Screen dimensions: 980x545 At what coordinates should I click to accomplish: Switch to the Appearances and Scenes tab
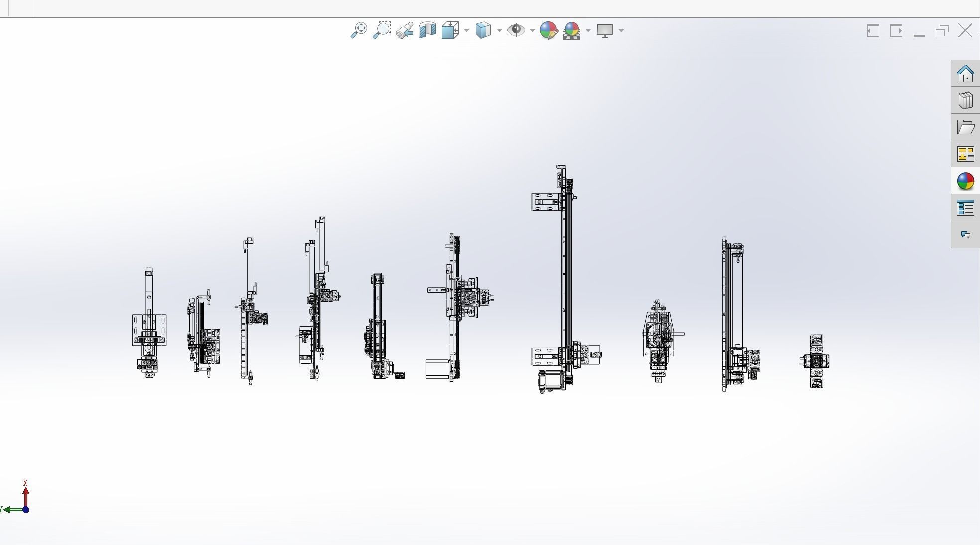click(966, 182)
